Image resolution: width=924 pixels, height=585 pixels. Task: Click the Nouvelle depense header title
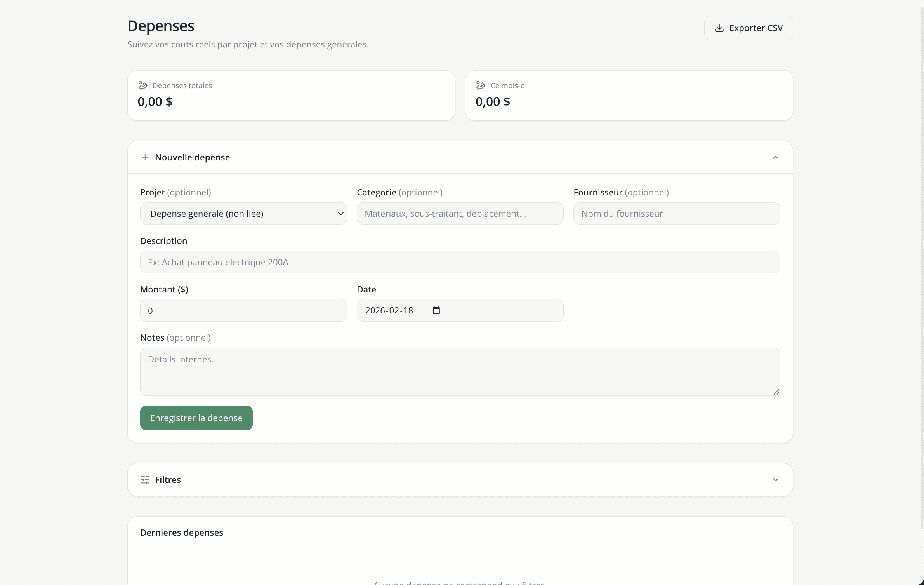point(192,157)
